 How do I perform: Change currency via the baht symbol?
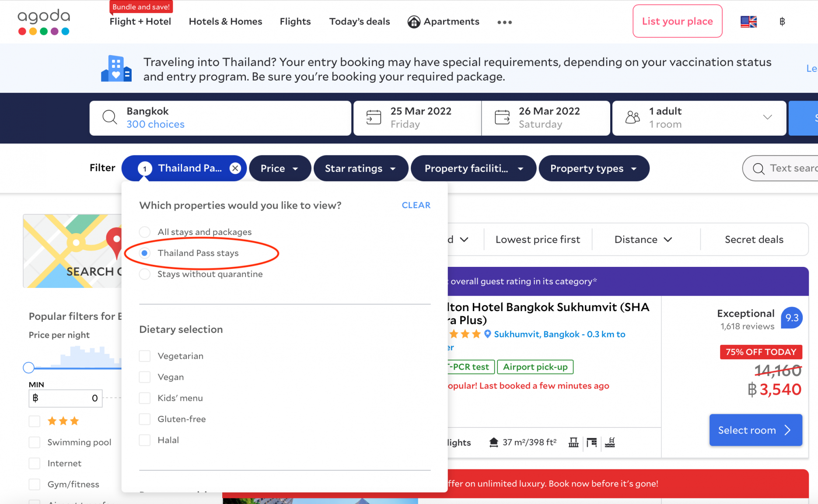coord(782,21)
